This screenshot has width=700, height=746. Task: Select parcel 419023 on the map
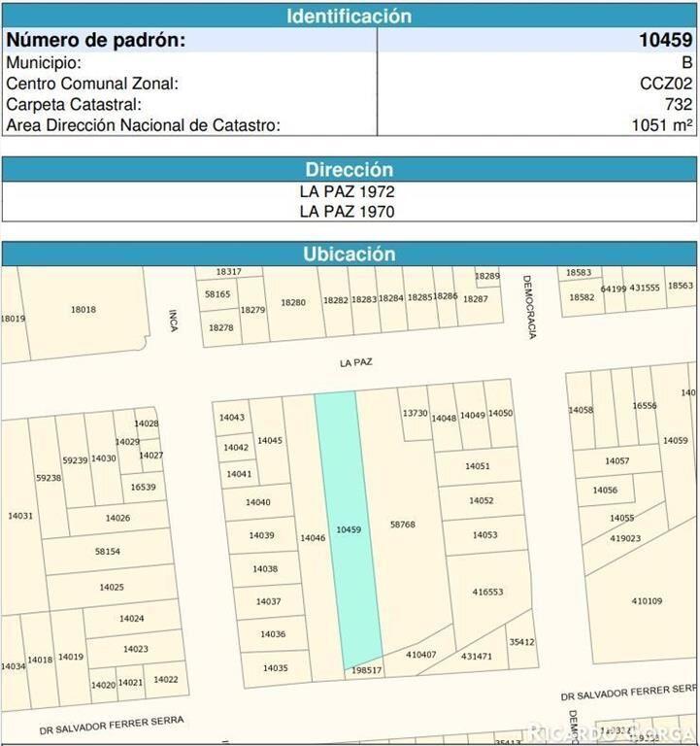point(625,538)
